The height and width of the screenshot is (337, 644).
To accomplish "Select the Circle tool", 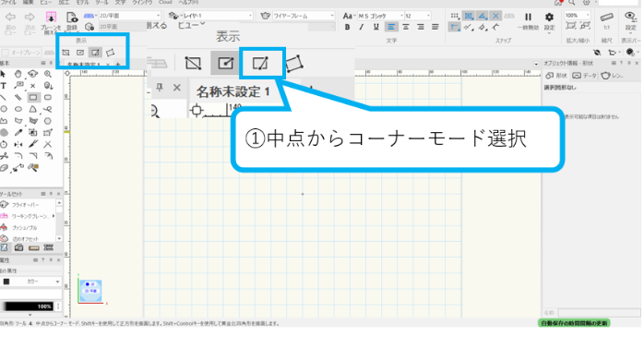I will pos(4,109).
